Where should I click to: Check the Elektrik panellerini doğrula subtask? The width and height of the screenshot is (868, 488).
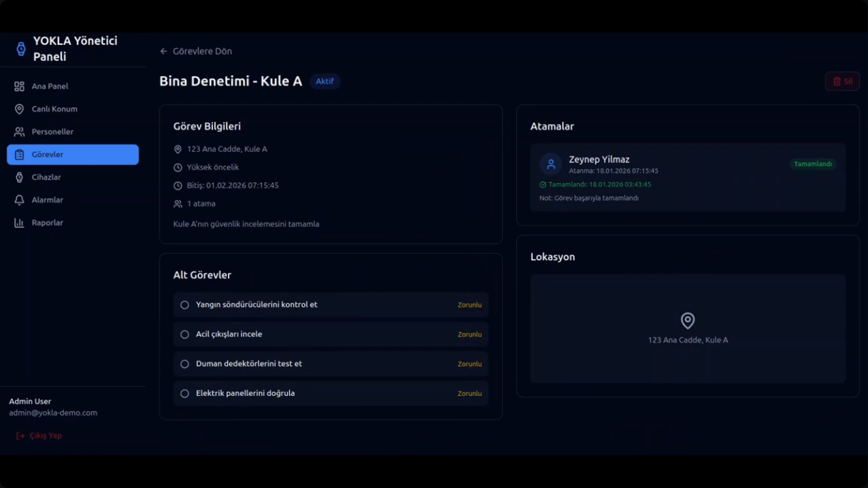(x=184, y=394)
